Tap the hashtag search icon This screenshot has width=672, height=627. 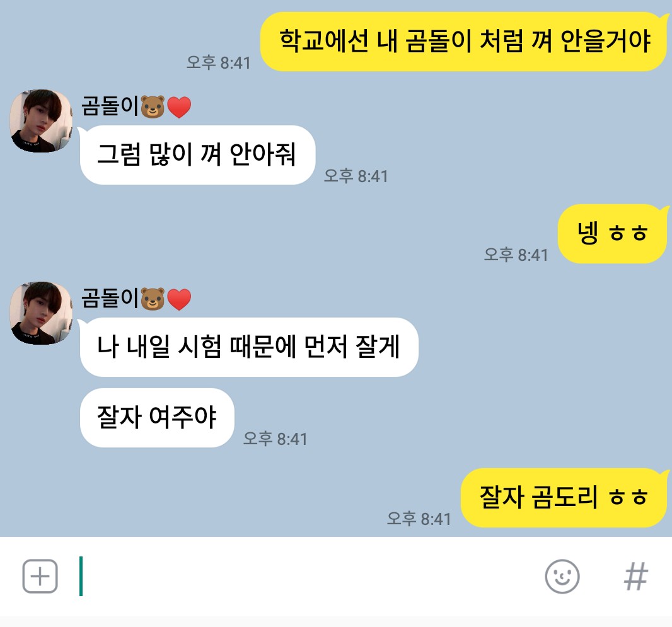tap(635, 577)
